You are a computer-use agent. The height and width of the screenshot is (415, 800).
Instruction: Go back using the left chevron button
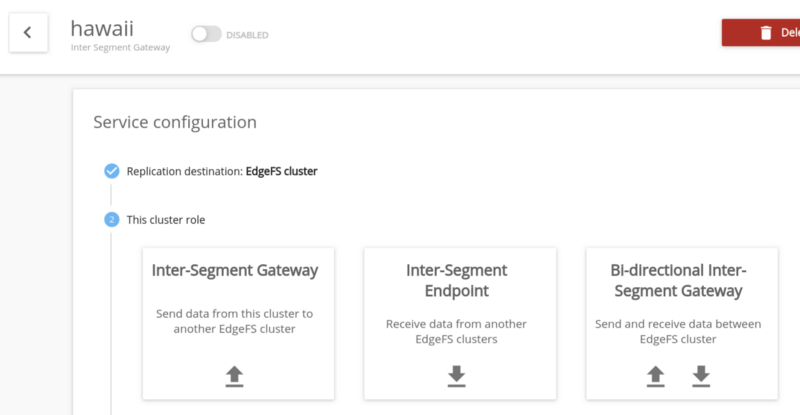pyautogui.click(x=28, y=33)
